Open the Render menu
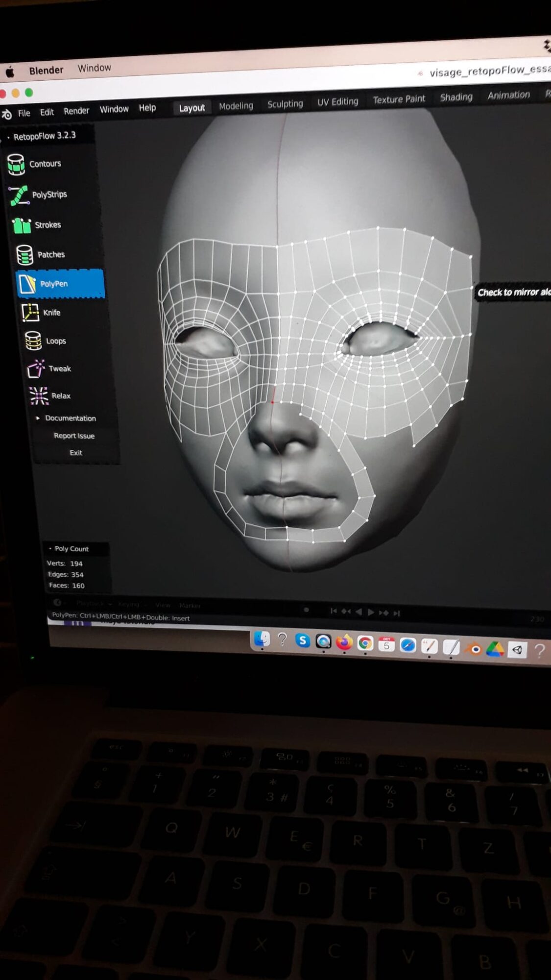 [76, 111]
